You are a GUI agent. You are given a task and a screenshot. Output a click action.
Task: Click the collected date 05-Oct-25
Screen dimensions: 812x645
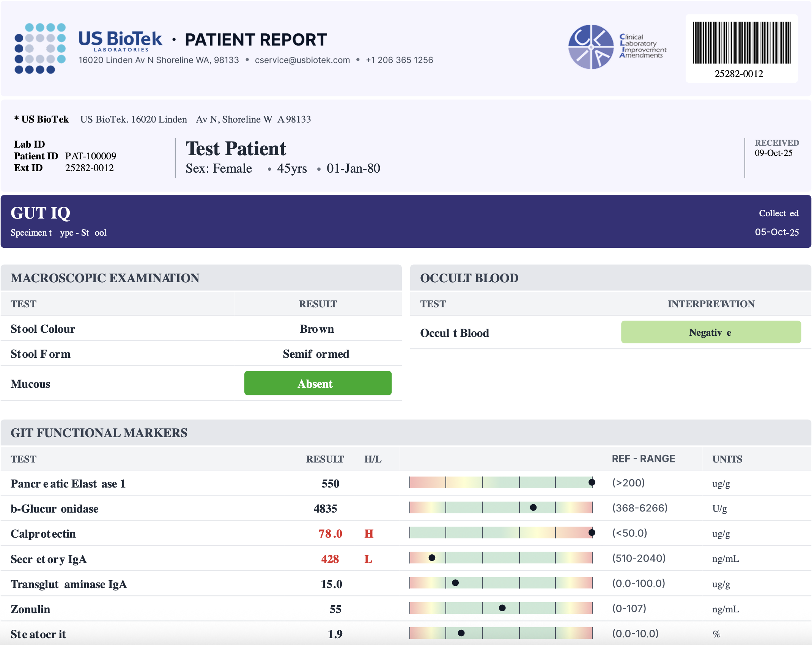click(777, 232)
